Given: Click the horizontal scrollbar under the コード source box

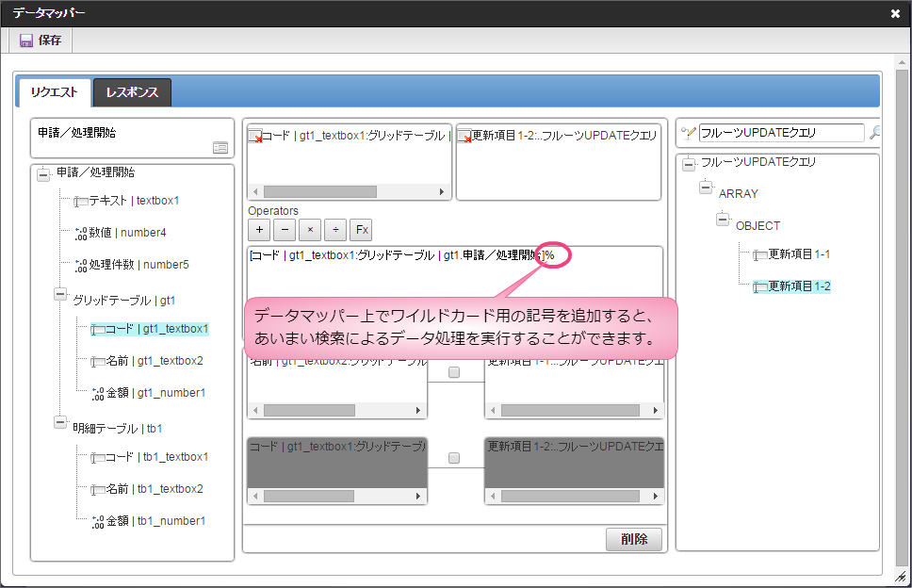Looking at the screenshot, I should [320, 191].
